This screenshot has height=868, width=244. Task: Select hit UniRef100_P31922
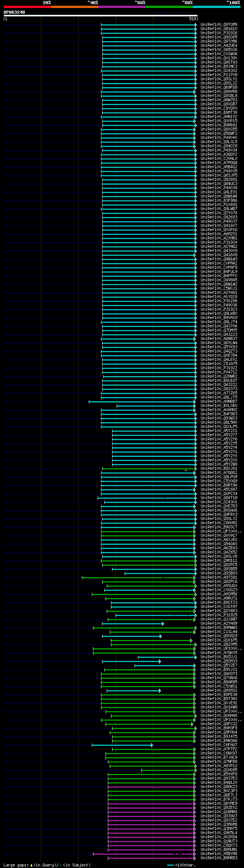click(219, 368)
